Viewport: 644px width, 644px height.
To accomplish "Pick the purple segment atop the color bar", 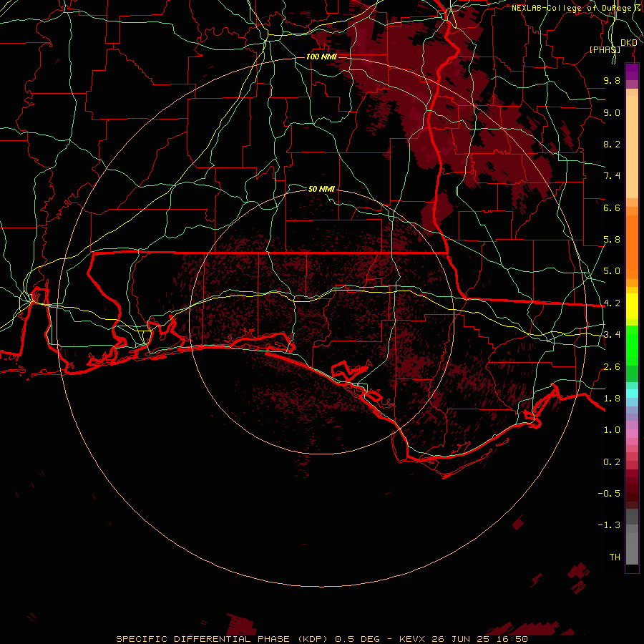I will 632,72.
